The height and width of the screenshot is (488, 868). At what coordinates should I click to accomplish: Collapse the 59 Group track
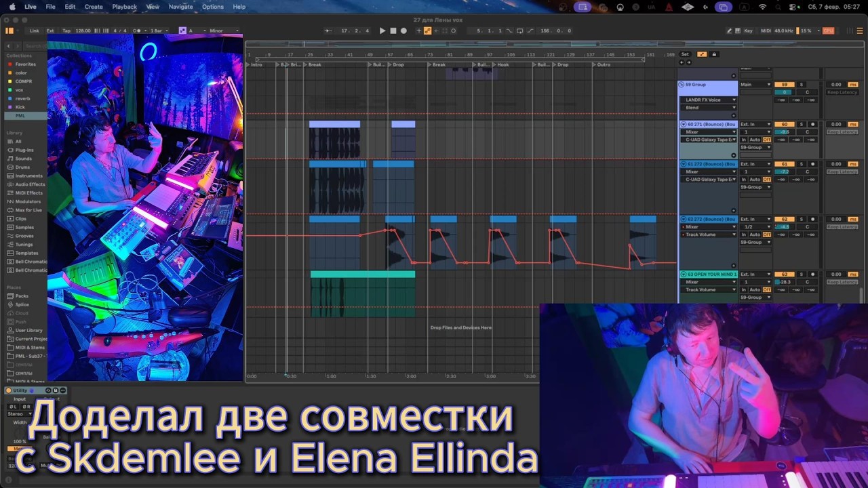[682, 85]
